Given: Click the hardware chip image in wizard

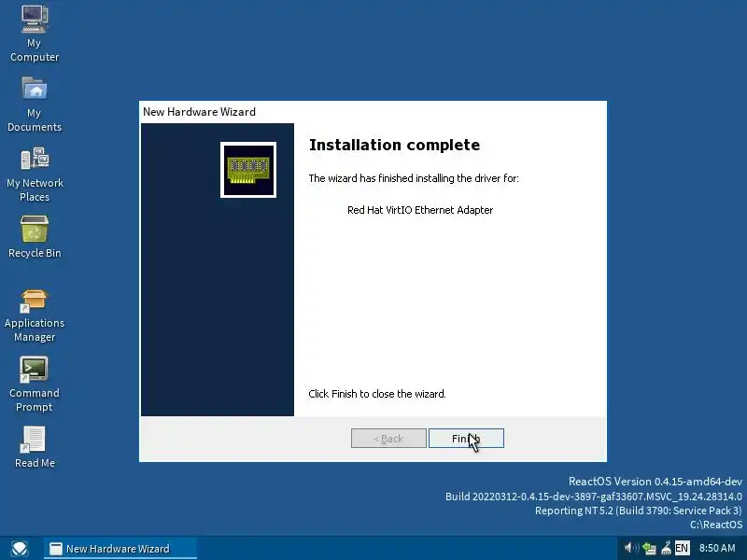Looking at the screenshot, I should point(248,170).
